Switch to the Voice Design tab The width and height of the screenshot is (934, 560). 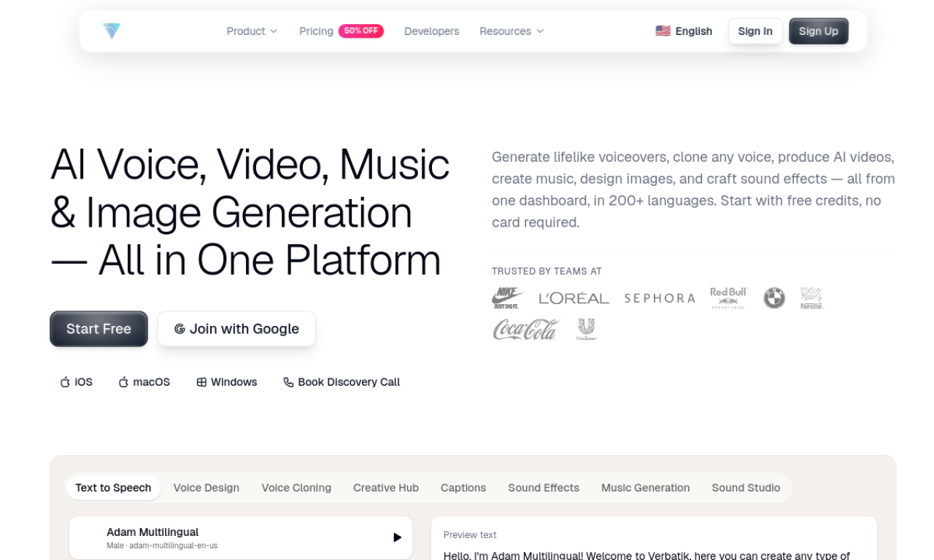point(207,488)
